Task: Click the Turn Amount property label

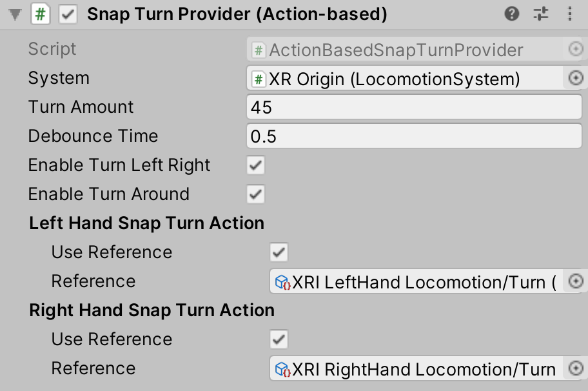Action: click(x=81, y=107)
